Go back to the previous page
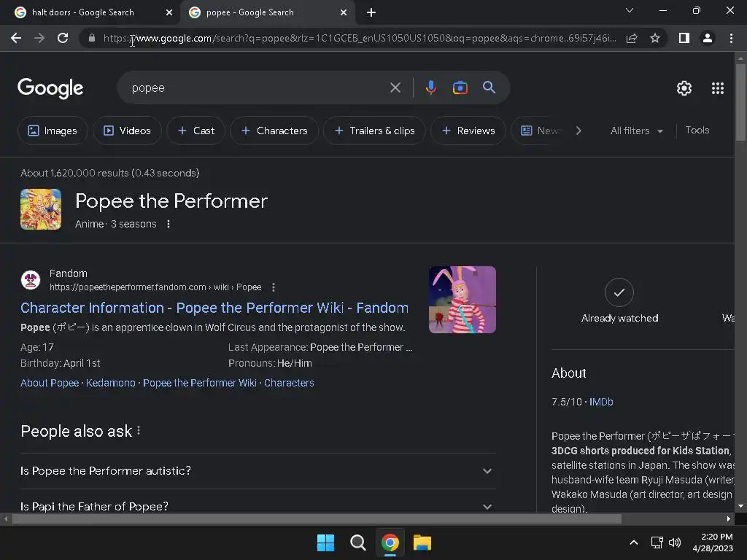 click(x=16, y=38)
